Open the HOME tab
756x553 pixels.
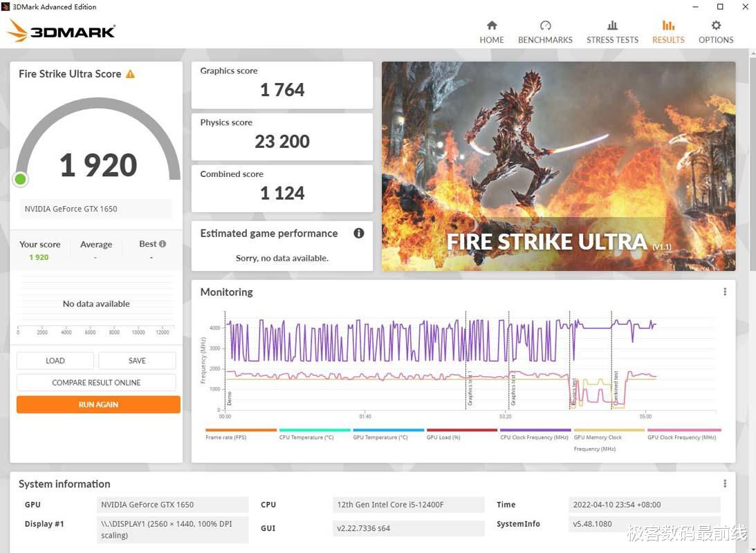(x=491, y=32)
